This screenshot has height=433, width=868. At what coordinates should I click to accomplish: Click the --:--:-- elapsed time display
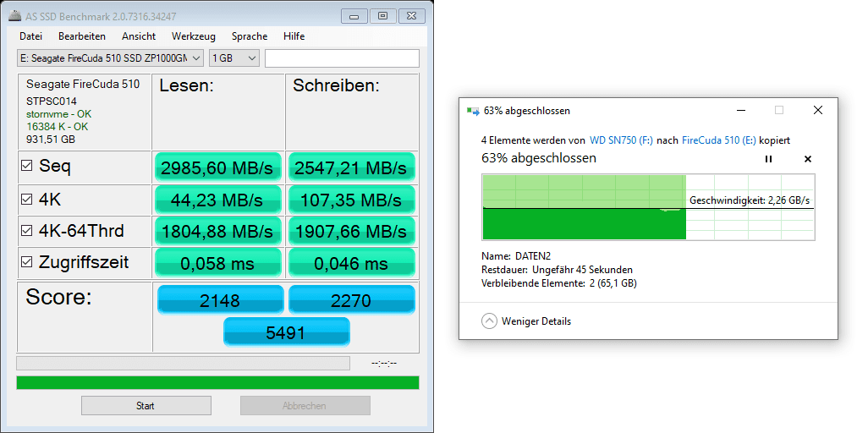pos(384,364)
